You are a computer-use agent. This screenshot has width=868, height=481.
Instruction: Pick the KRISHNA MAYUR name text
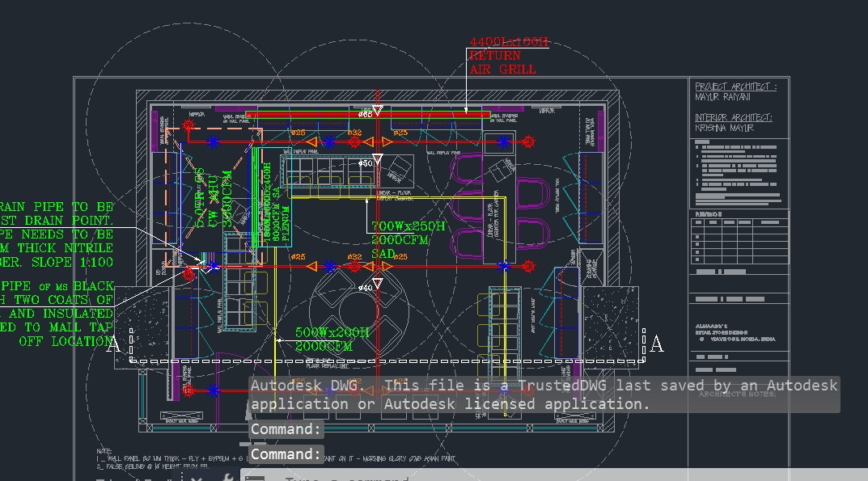[x=724, y=129]
